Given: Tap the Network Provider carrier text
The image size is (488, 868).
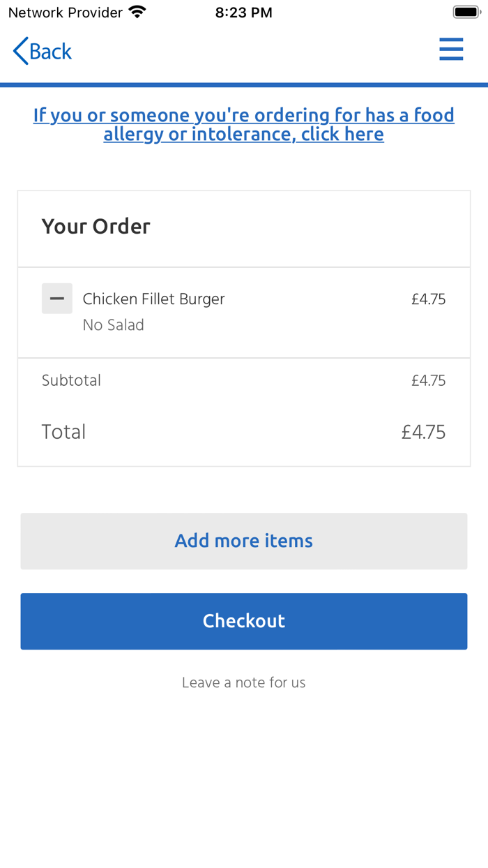Looking at the screenshot, I should (65, 12).
